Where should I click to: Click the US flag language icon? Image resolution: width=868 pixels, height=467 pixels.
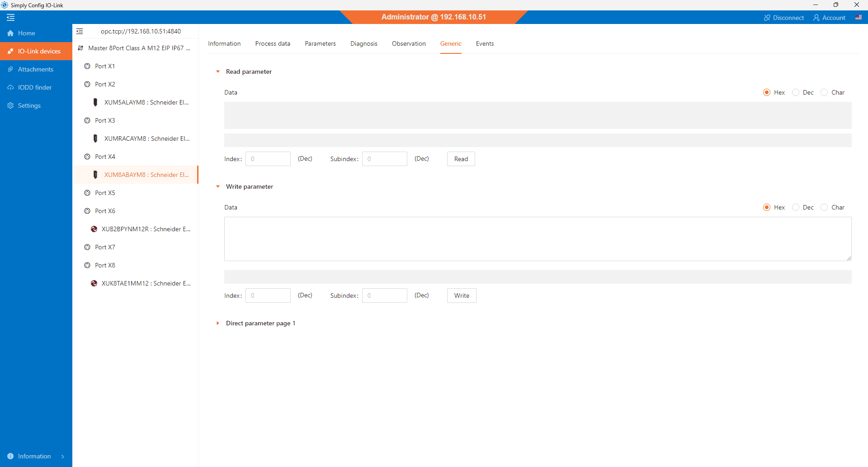click(858, 18)
